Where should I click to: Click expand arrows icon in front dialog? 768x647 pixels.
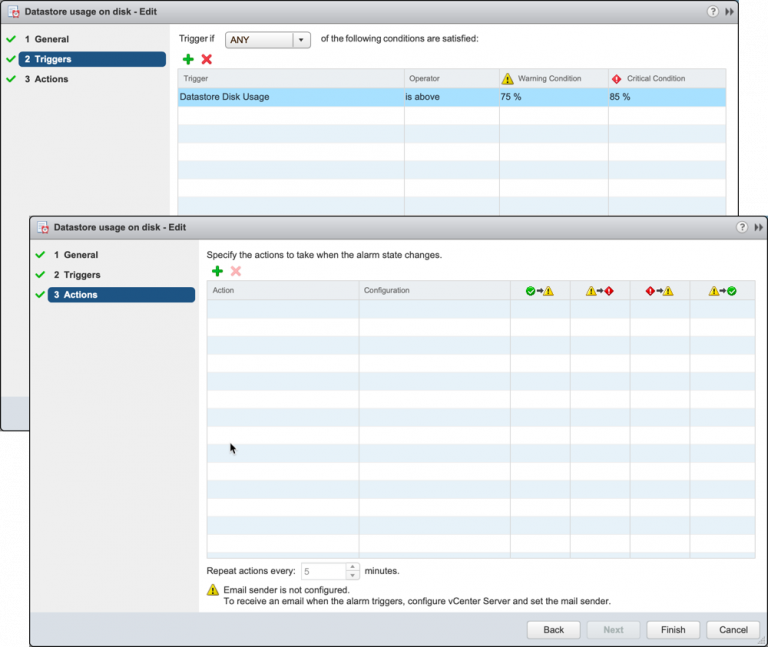pos(758,227)
